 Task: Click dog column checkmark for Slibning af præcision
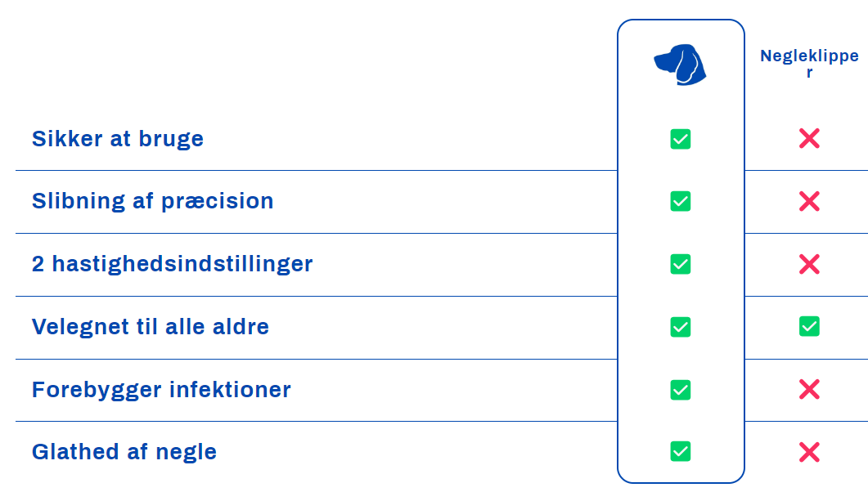pyautogui.click(x=681, y=201)
